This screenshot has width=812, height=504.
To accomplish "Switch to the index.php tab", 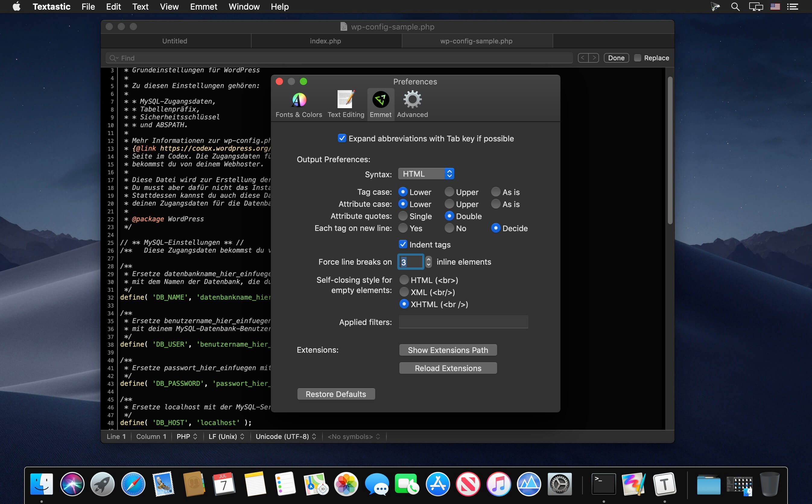I will pos(326,41).
